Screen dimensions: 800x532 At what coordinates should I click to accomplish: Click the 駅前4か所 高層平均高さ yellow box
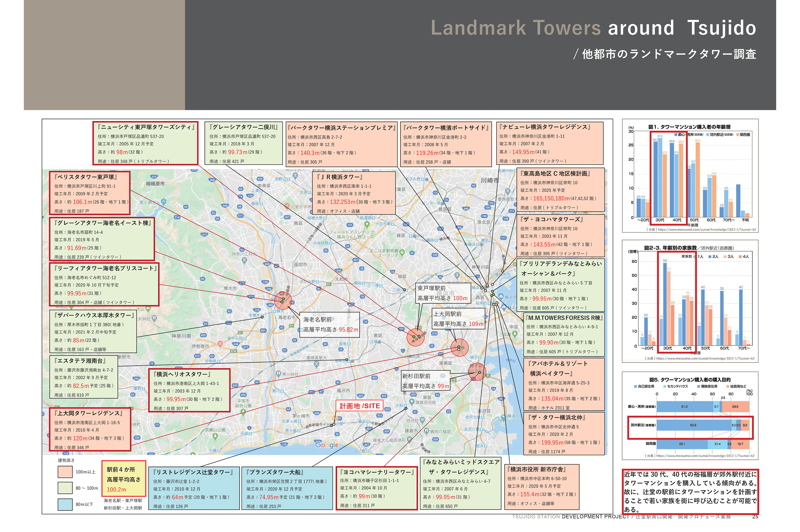pos(123,479)
